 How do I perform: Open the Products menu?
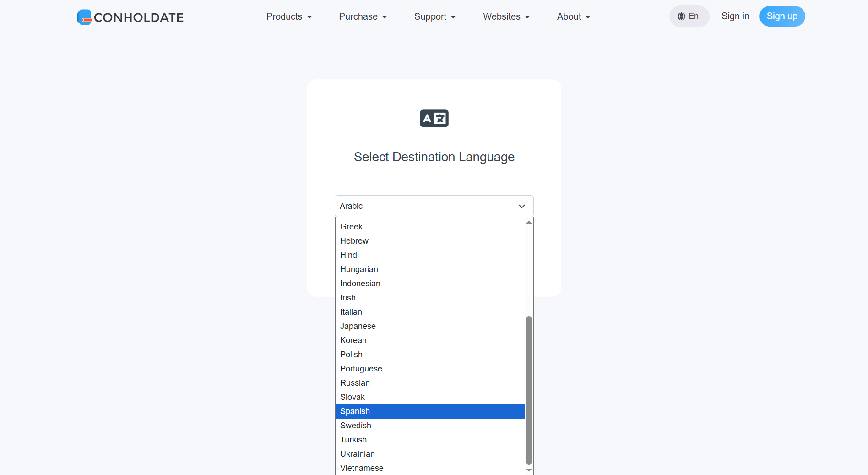coord(289,16)
